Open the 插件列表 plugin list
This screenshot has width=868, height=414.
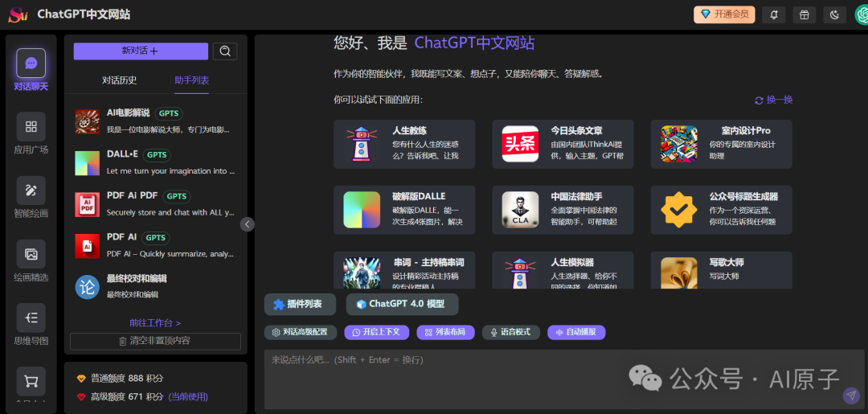click(300, 304)
